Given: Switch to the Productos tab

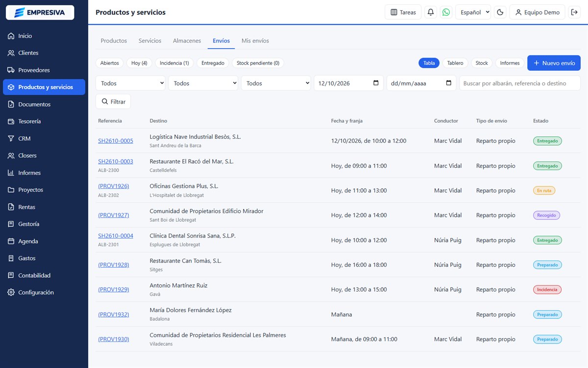Looking at the screenshot, I should pyautogui.click(x=114, y=41).
